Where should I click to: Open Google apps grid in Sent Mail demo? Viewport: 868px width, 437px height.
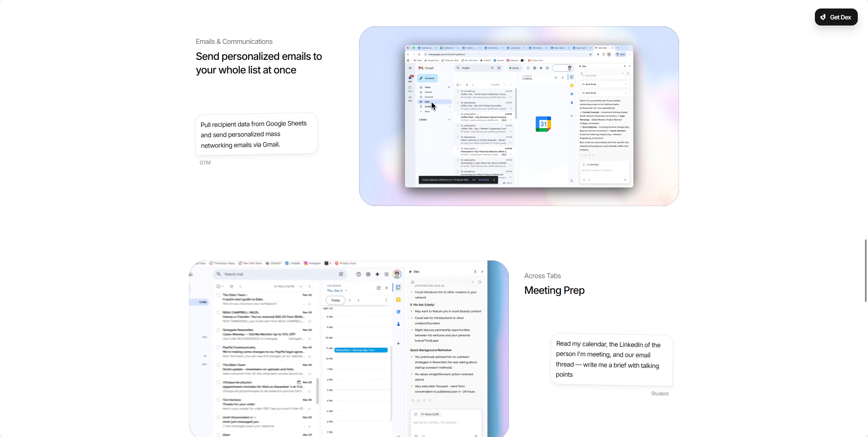547,68
